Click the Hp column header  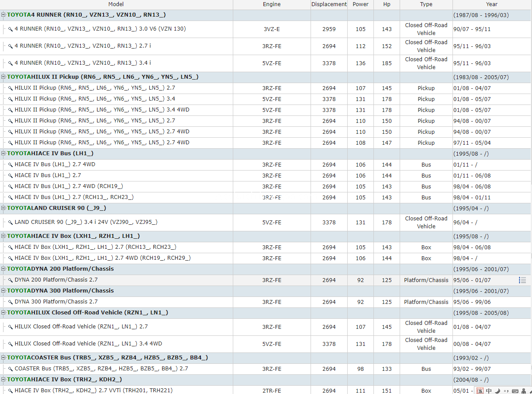tap(387, 4)
